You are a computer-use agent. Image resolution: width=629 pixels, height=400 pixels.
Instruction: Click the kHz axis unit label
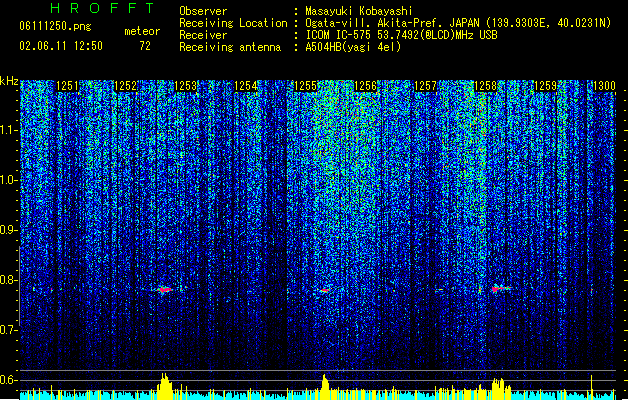[x=9, y=81]
